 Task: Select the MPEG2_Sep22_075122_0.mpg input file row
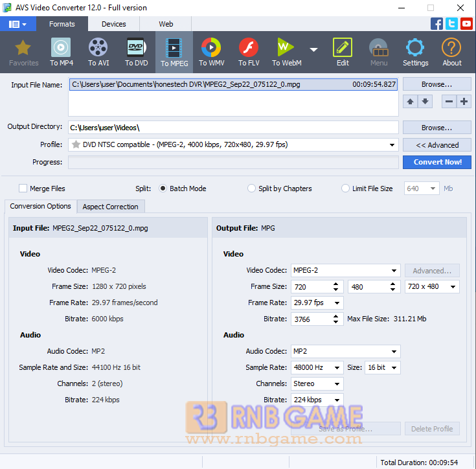(233, 84)
